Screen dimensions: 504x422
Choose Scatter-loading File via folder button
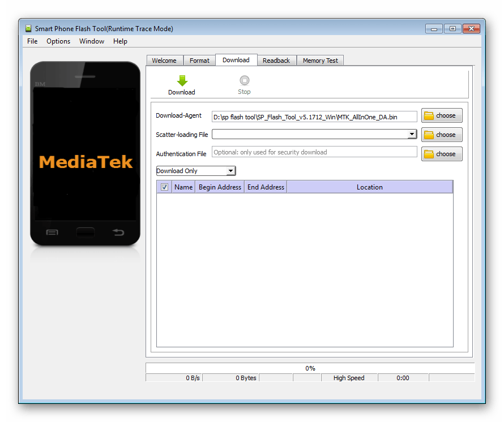442,135
